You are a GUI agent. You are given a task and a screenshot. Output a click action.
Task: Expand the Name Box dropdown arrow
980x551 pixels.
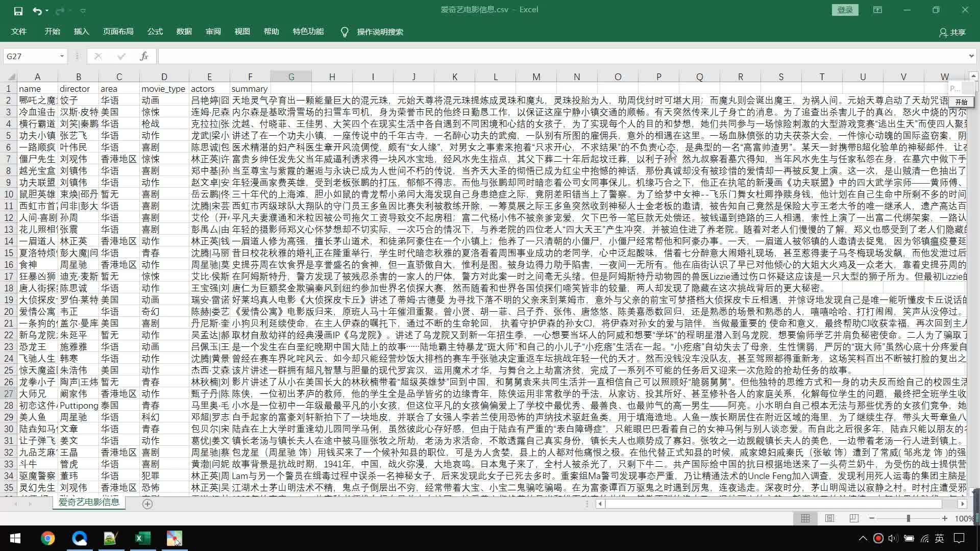pyautogui.click(x=62, y=56)
